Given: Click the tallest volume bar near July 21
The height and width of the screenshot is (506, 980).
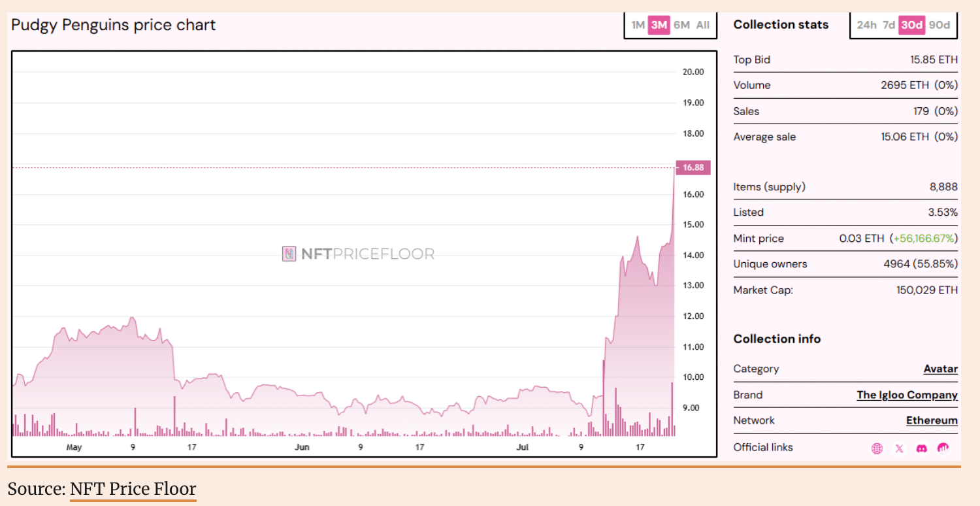Looking at the screenshot, I should 672,409.
